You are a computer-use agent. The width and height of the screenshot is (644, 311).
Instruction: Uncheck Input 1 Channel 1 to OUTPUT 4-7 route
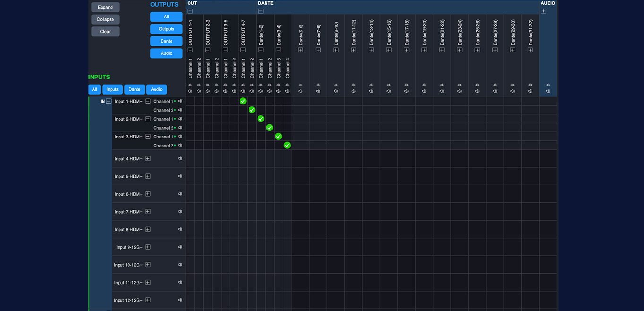(243, 101)
